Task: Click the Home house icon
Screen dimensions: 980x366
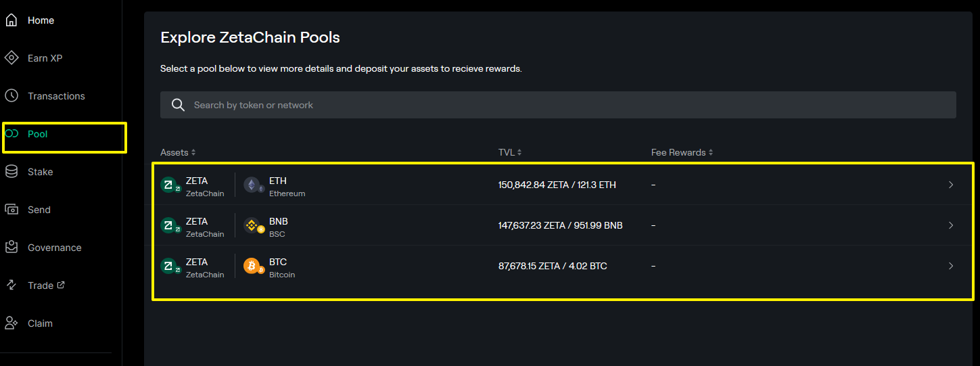Action: pyautogui.click(x=11, y=20)
